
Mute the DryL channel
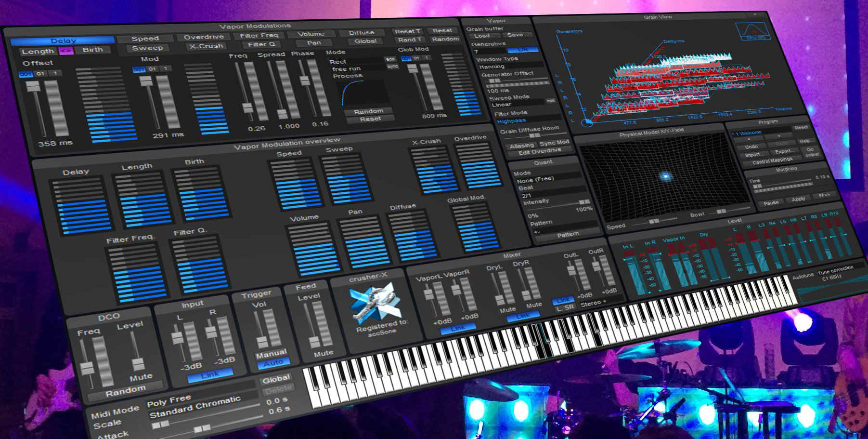pos(507,310)
